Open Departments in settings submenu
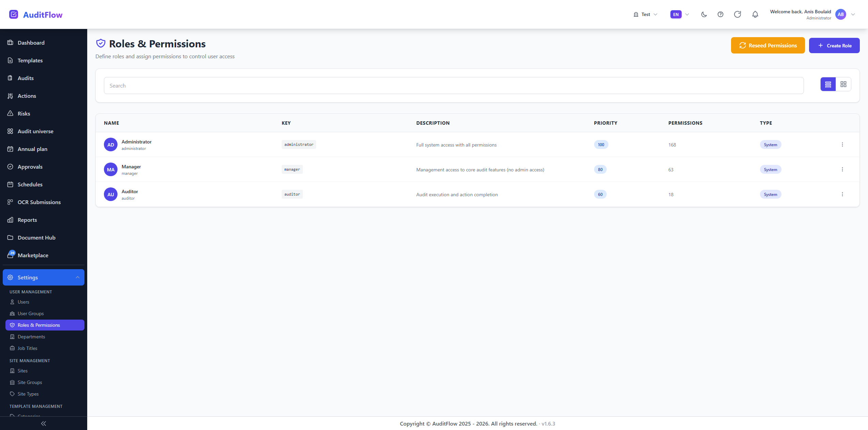The width and height of the screenshot is (868, 430). [45, 337]
